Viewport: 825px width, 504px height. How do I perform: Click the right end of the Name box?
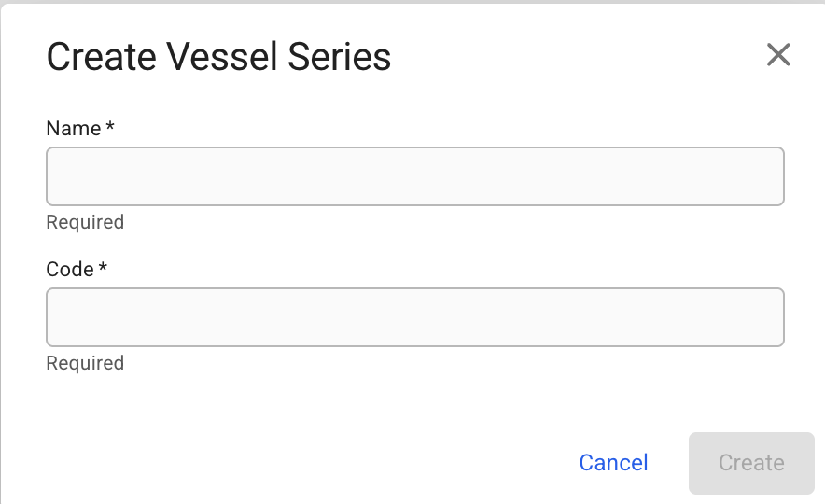click(773, 176)
